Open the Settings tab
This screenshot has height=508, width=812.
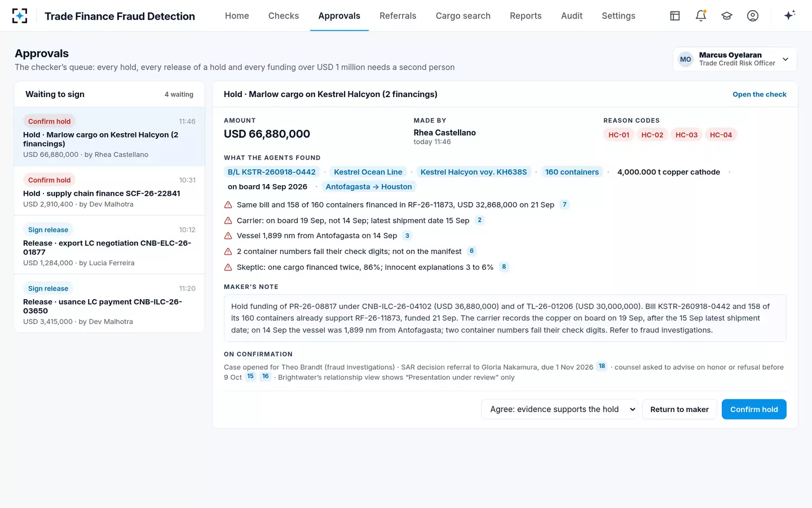[x=619, y=16]
